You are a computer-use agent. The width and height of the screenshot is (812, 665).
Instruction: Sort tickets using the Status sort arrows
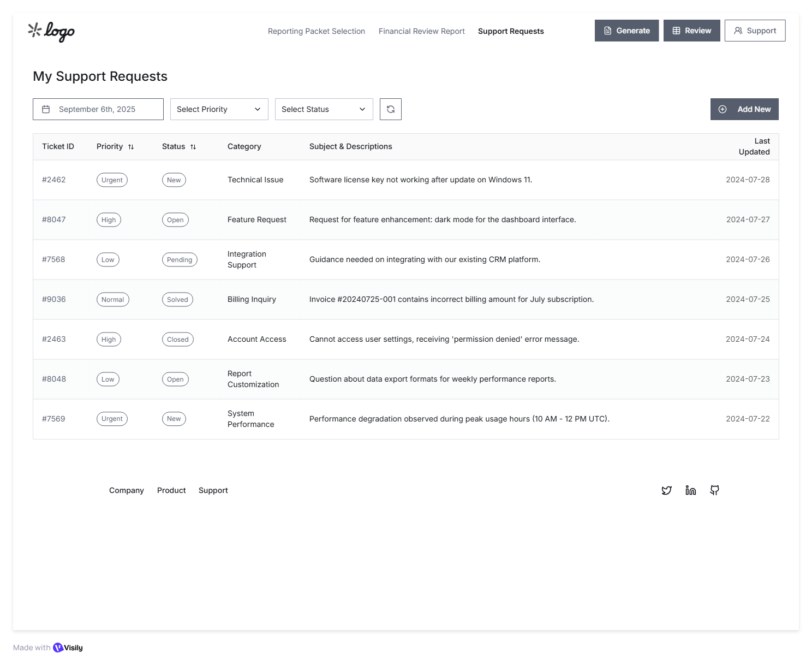[x=193, y=147]
